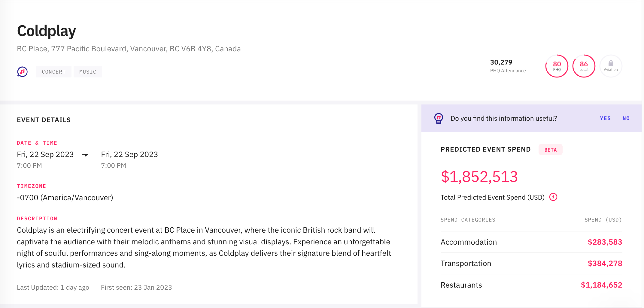Click the BETA badge
This screenshot has width=644, height=308.
(550, 150)
